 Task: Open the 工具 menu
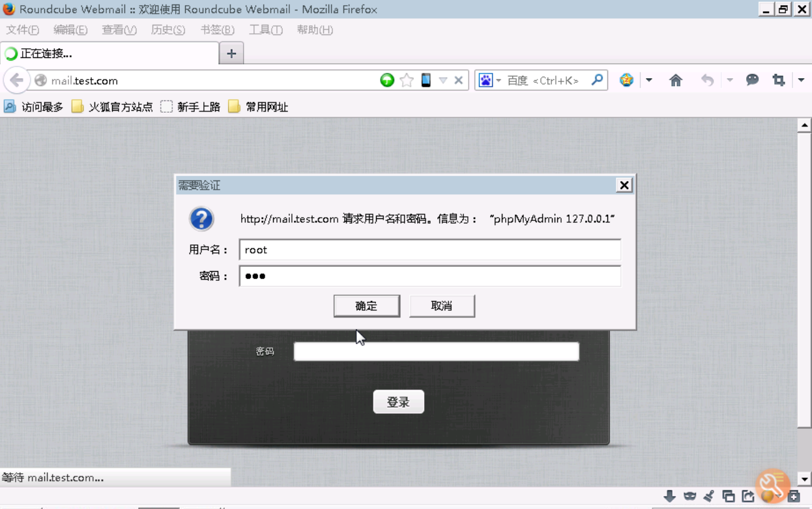(x=266, y=30)
